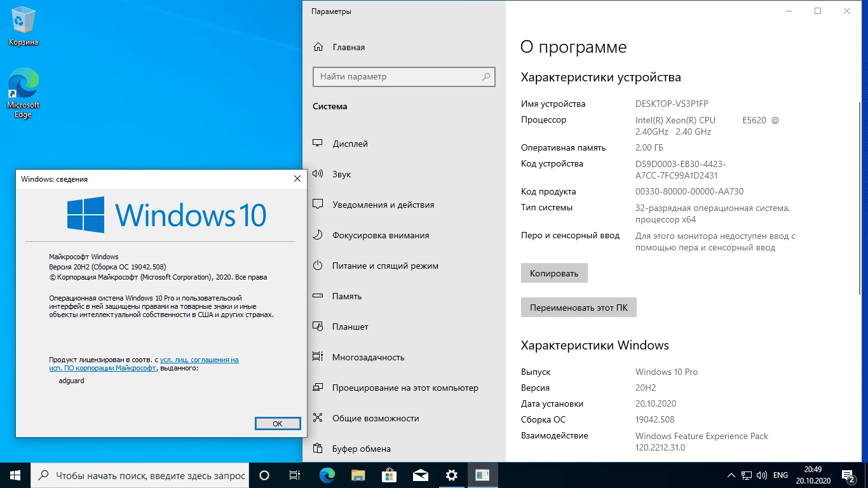Click the 2,00 ГБ memory value
868x488 pixels.
(x=649, y=147)
